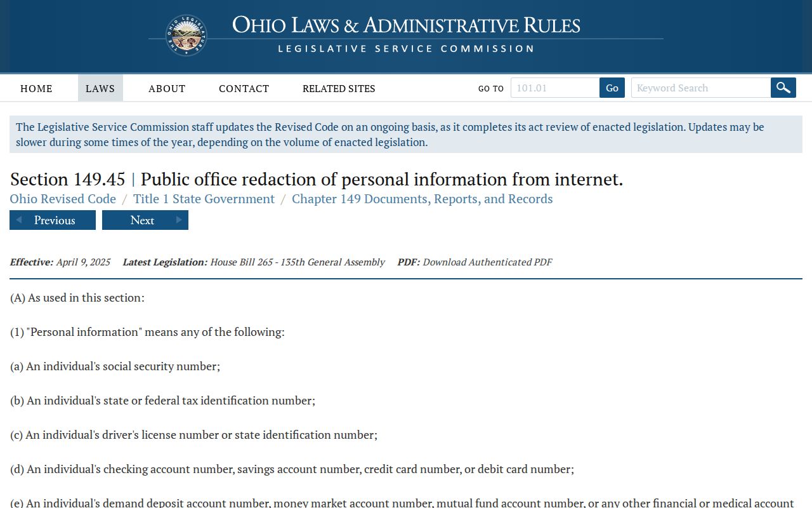
Task: Click the 'Effective: April 9, 2025' text
Action: pos(60,262)
